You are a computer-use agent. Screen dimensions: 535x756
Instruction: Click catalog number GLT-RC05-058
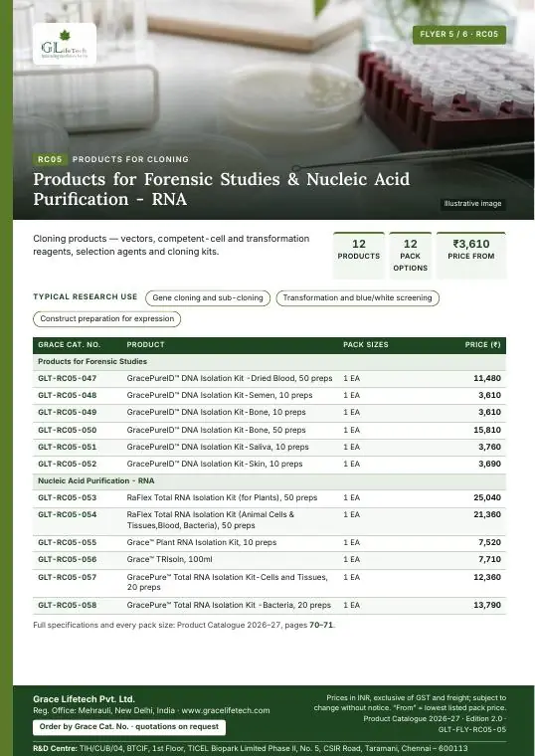pos(67,605)
